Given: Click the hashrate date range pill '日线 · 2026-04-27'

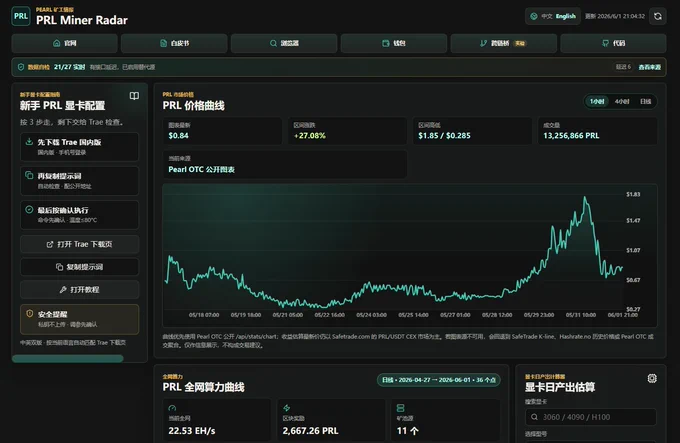Looking at the screenshot, I should click(438, 380).
